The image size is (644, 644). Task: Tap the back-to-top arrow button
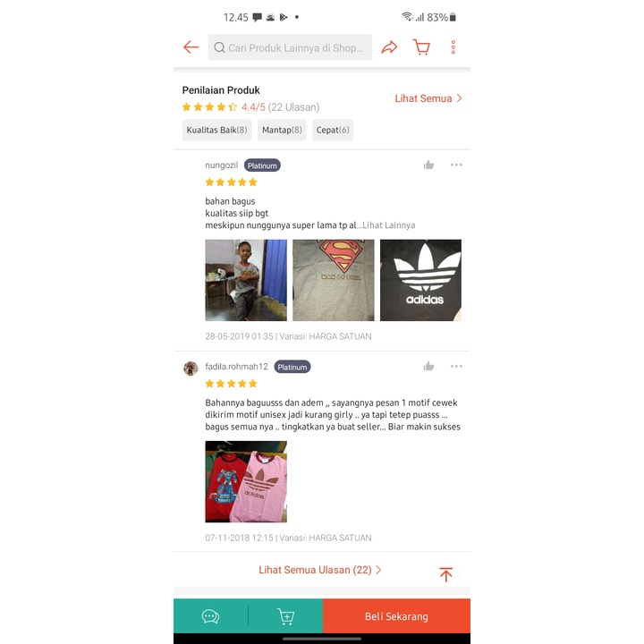tap(446, 574)
